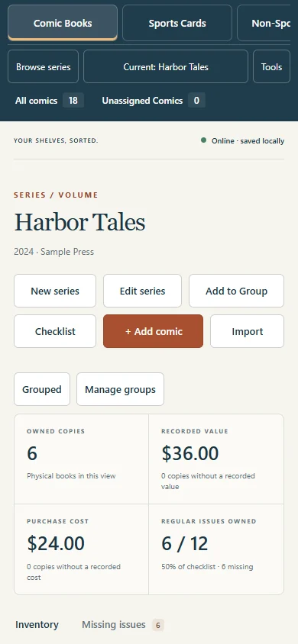
Task: Click Add to Group button
Action: tap(236, 291)
